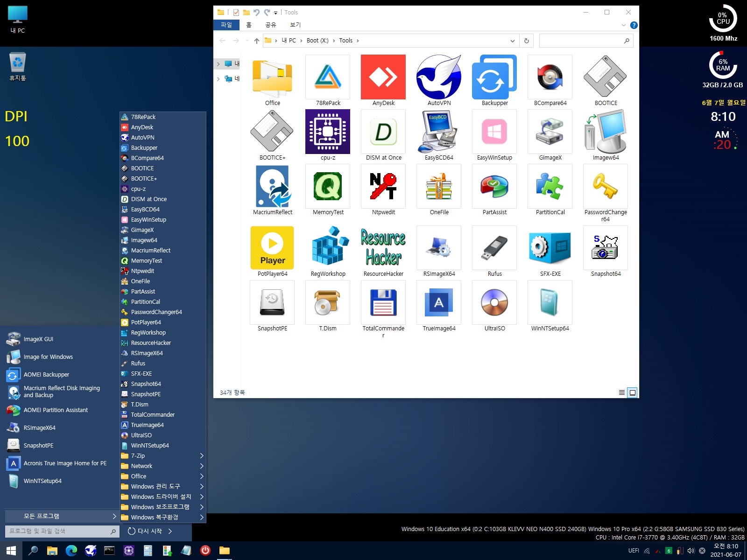Select MemoryTest icon in Explorer
Viewport: 747px width, 560px height.
328,186
